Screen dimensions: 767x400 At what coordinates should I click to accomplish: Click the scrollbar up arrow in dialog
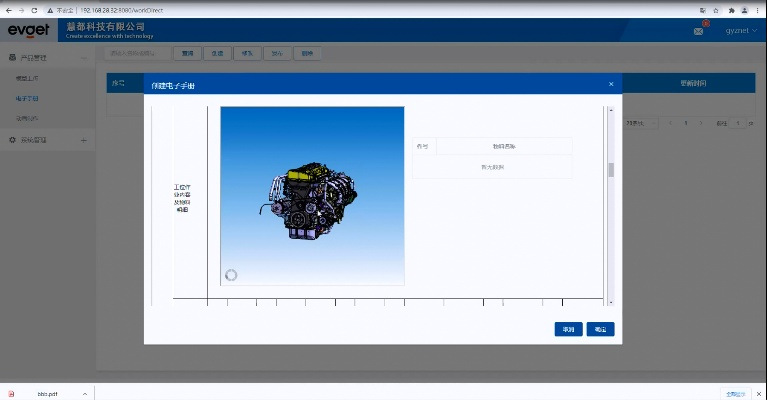coord(611,110)
